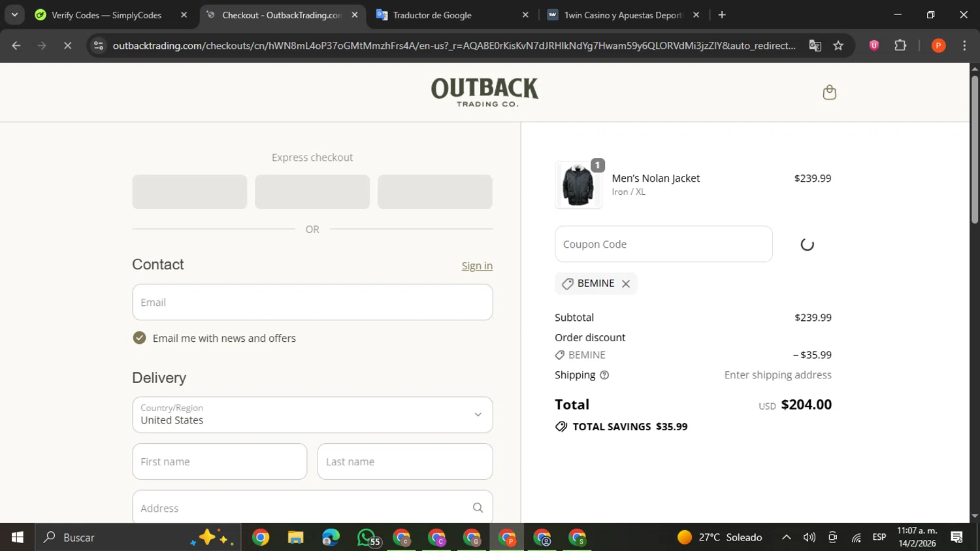Open the weather widget 27°C Soleado
The image size is (980, 551).
(x=720, y=537)
